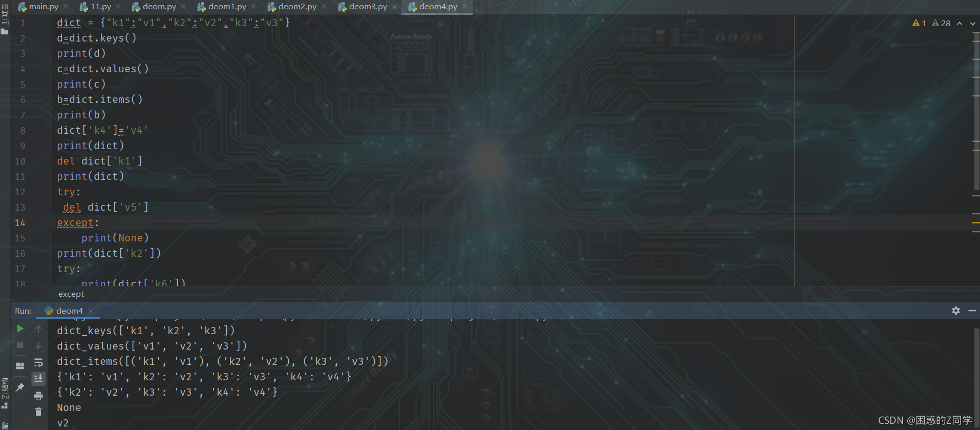This screenshot has width=980, height=430.
Task: Click Up the Stack Trace arrow
Action: pos(38,329)
